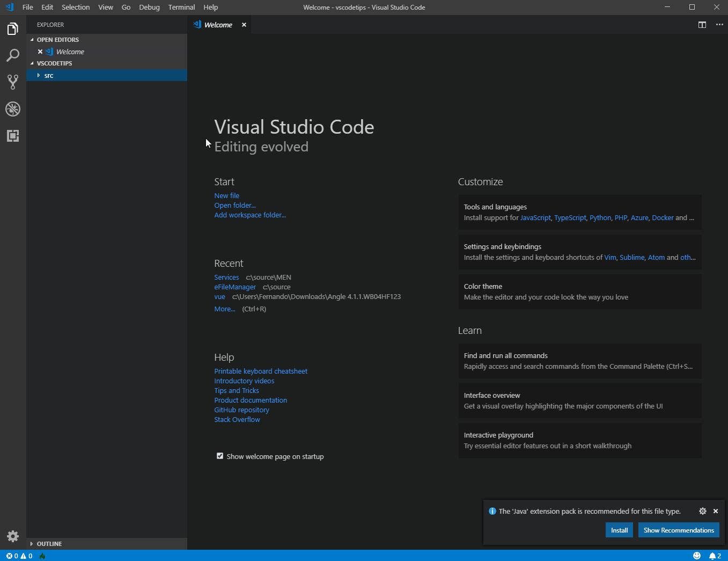Click the Docker link

pyautogui.click(x=663, y=218)
